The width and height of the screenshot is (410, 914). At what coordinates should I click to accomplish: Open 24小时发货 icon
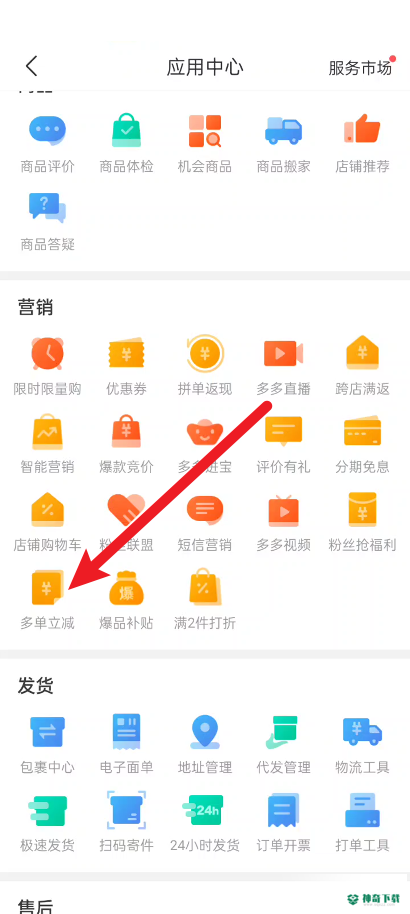pyautogui.click(x=205, y=810)
